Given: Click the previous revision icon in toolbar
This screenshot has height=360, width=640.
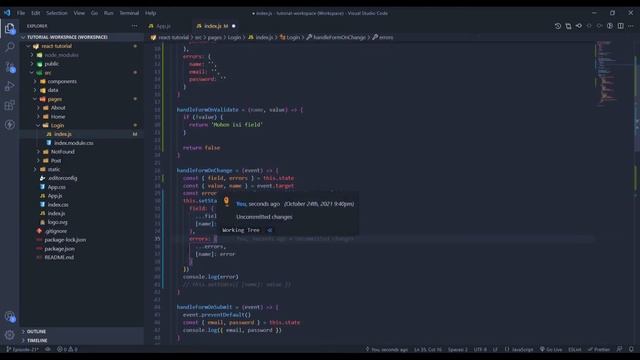Looking at the screenshot, I should coord(589,26).
